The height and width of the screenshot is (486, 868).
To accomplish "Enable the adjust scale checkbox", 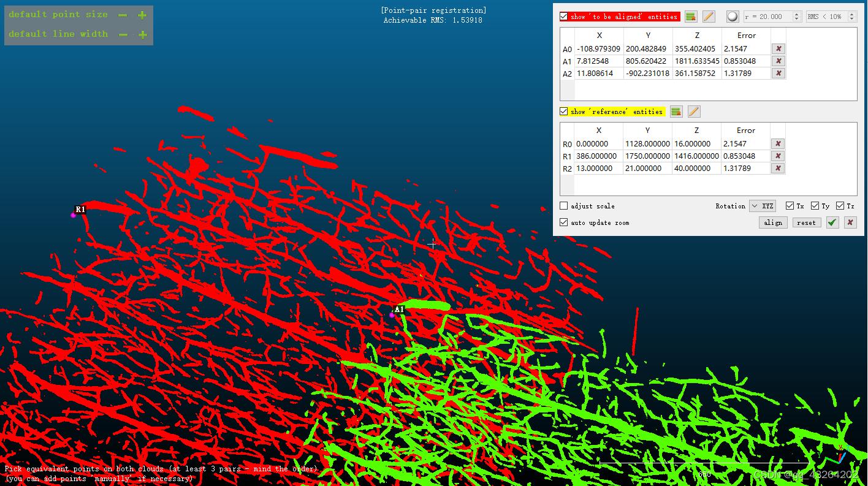I will tap(564, 206).
